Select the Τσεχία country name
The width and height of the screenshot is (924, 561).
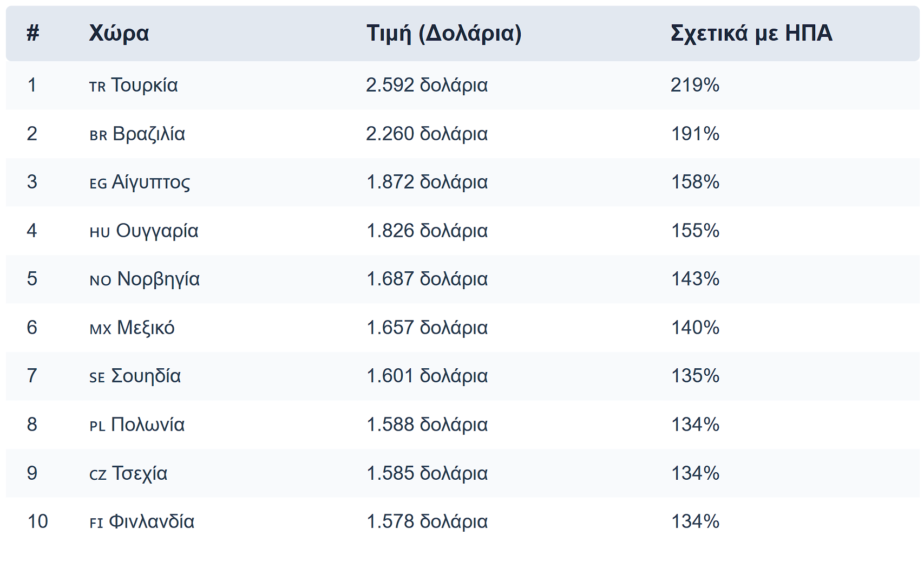pyautogui.click(x=140, y=473)
